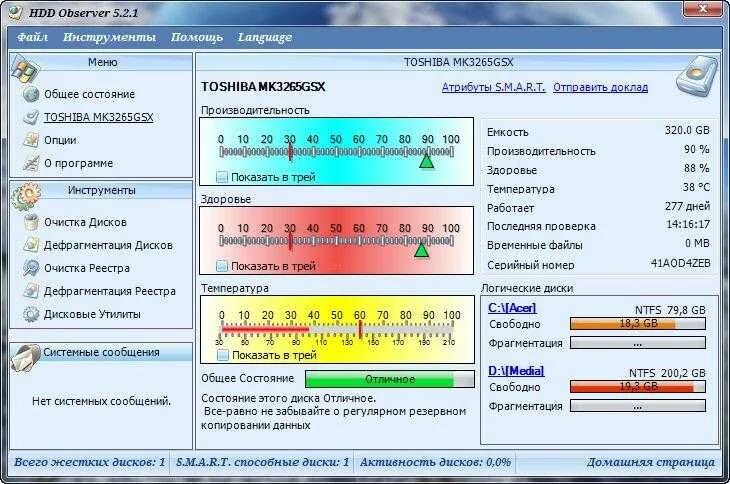Click Нет системных сообщений text
730x484 pixels.
pos(101,401)
